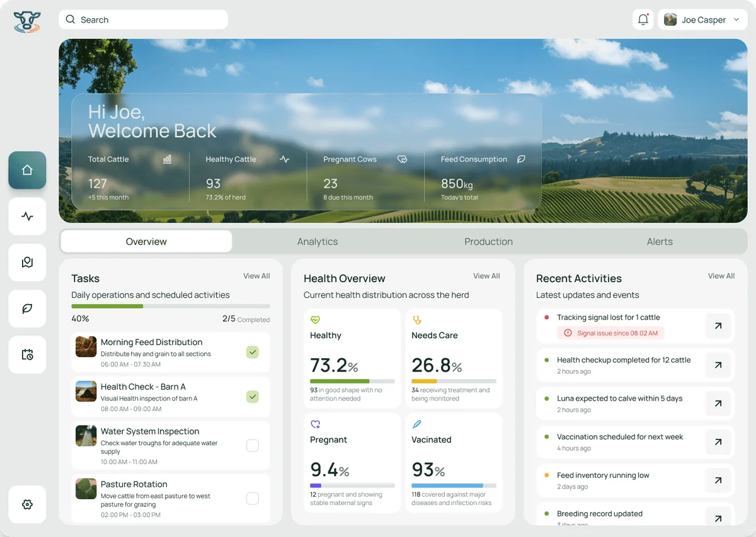Open Vaccination scheduled activity arrow
Image resolution: width=756 pixels, height=537 pixels.
(x=718, y=442)
